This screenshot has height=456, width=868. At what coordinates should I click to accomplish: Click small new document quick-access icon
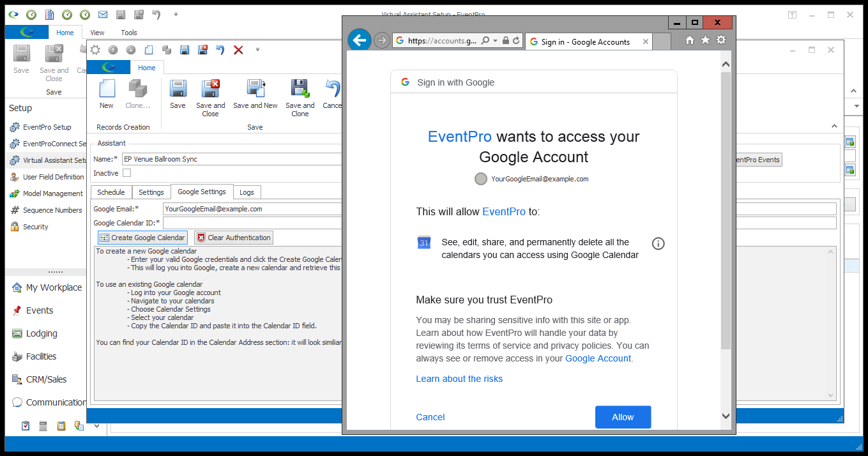149,50
